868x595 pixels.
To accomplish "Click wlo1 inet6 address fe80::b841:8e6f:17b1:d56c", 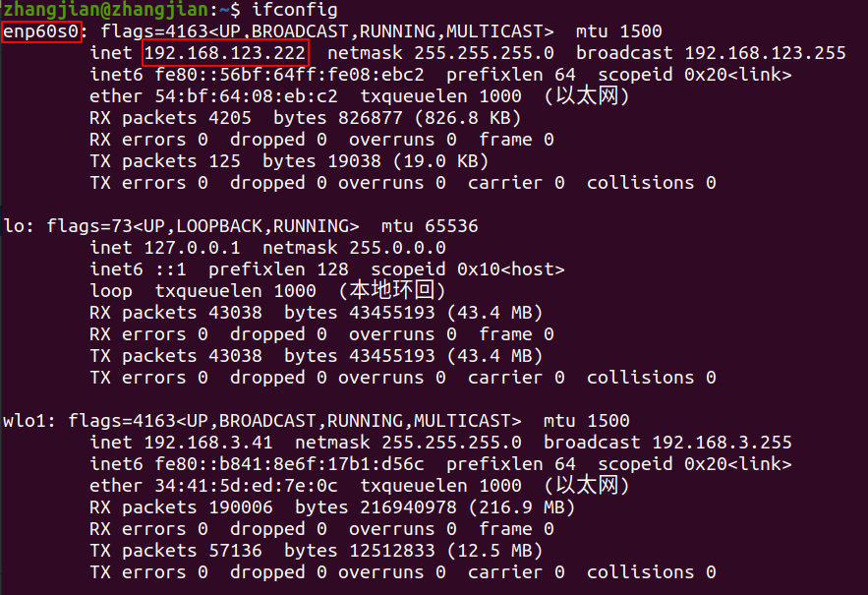I will coord(290,464).
